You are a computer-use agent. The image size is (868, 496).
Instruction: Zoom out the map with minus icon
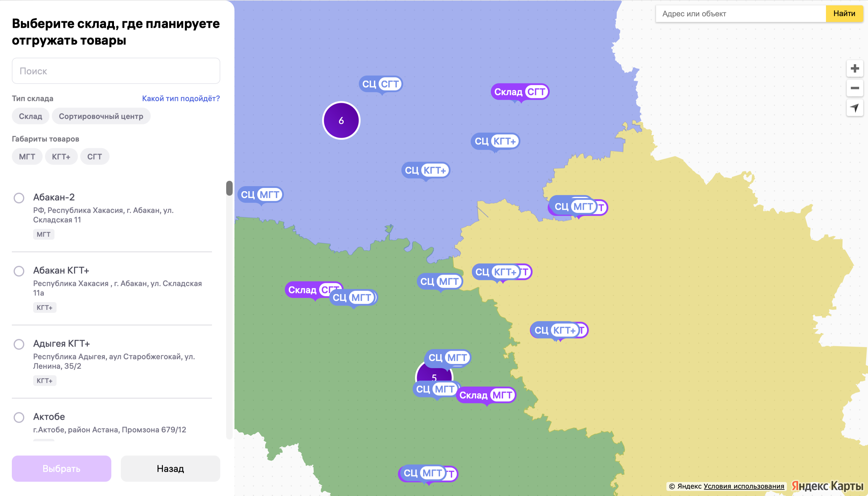pos(854,88)
